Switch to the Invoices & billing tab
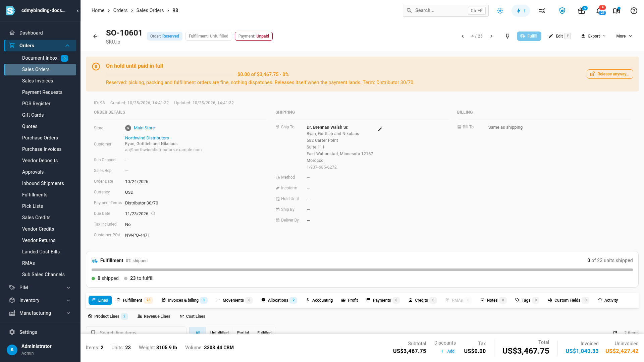 coord(184,300)
